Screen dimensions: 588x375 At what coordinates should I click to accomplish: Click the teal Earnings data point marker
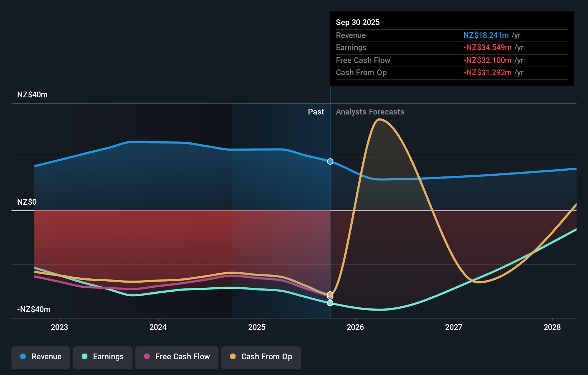click(x=330, y=303)
